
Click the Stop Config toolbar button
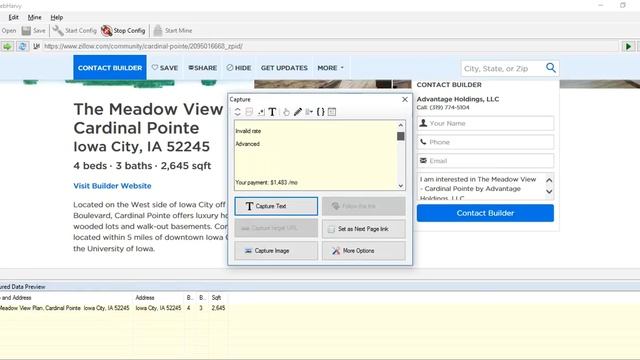[x=123, y=31]
